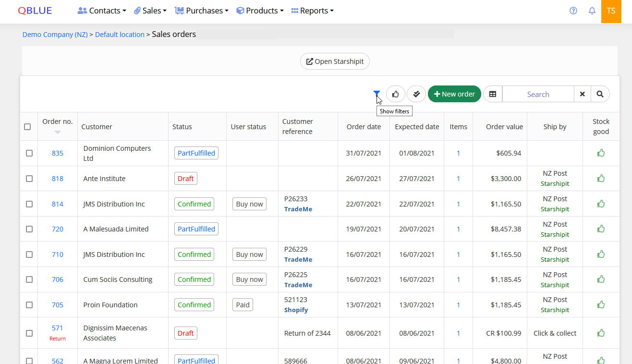Expand the Contacts dropdown menu
Viewport: 632px width, 364px height.
click(102, 11)
